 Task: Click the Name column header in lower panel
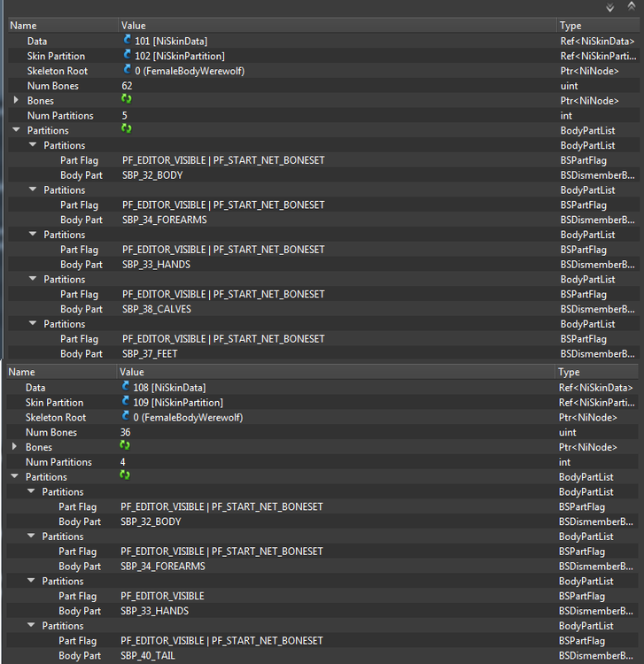(x=61, y=372)
